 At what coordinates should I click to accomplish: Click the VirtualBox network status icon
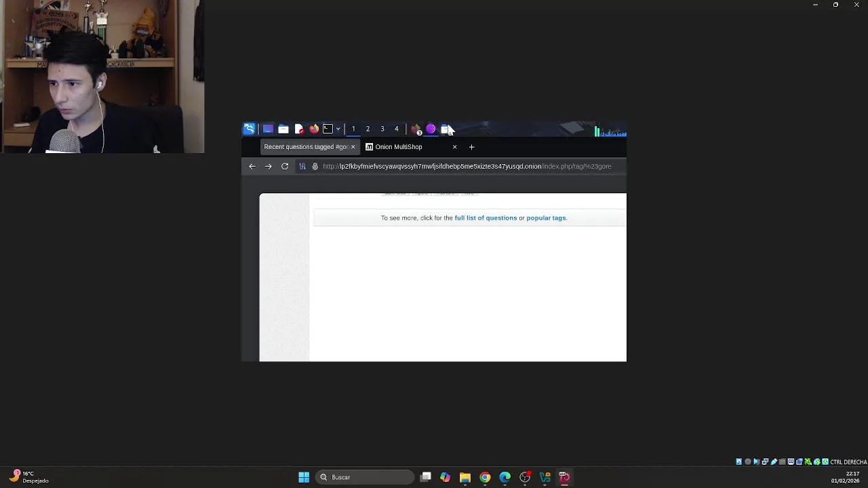coord(765,462)
